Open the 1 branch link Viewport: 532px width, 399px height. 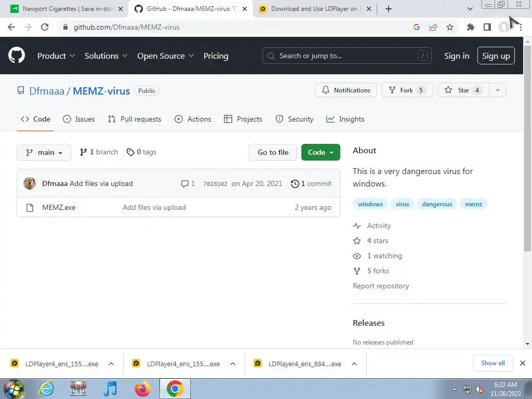[x=99, y=152]
